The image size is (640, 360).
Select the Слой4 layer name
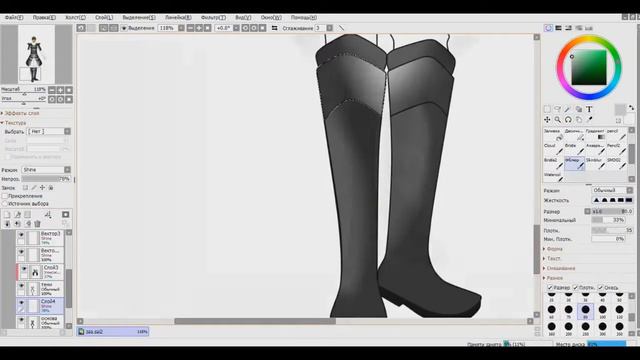pyautogui.click(x=48, y=301)
